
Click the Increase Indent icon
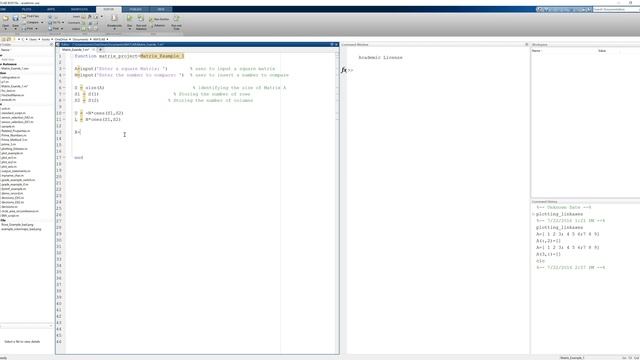(89, 29)
